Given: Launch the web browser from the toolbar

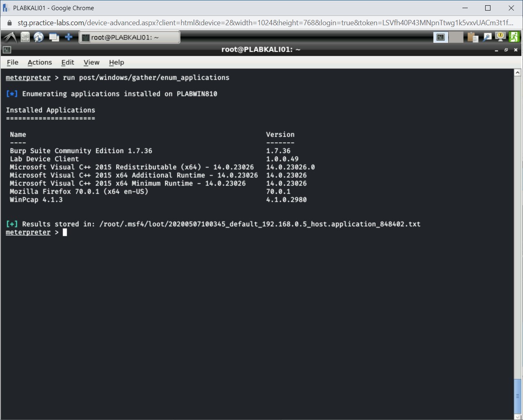Looking at the screenshot, I should pos(39,37).
